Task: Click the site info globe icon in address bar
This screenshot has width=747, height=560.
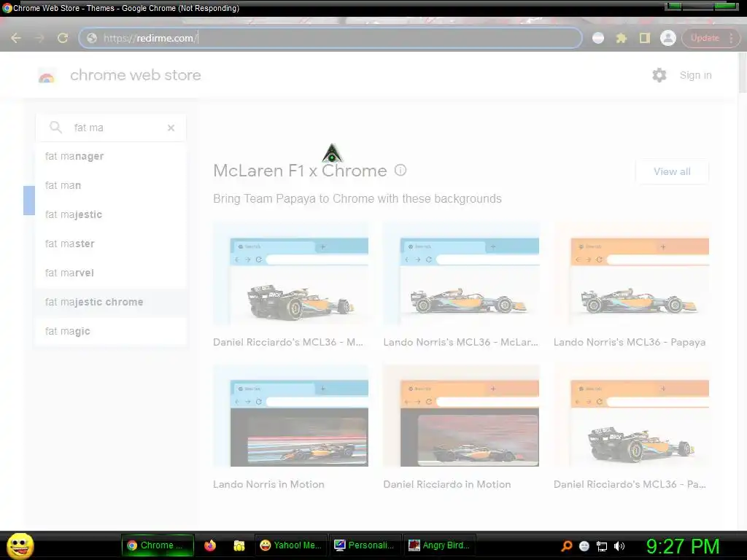Action: point(92,38)
